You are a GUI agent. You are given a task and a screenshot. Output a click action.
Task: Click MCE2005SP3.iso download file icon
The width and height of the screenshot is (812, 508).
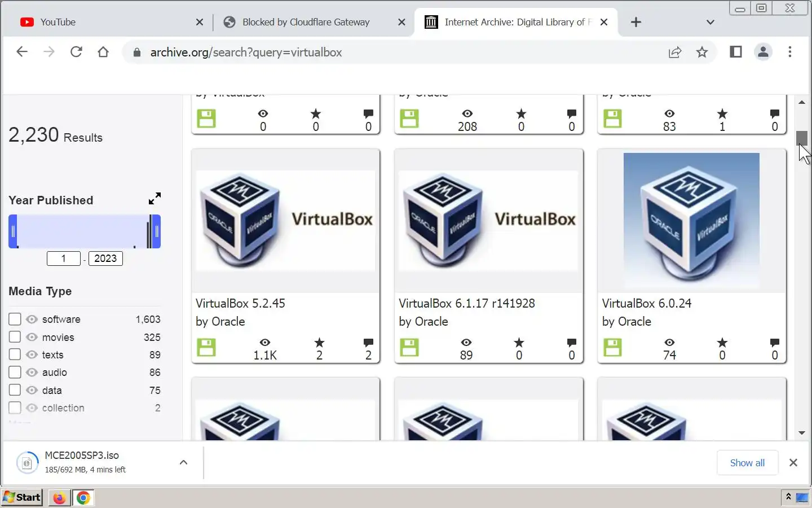pyautogui.click(x=27, y=463)
